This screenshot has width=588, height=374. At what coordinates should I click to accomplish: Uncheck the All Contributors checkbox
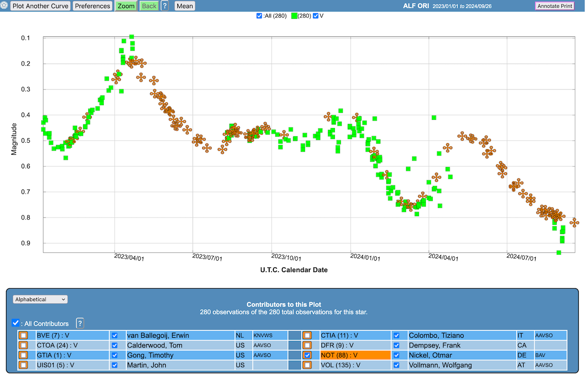pos(16,323)
